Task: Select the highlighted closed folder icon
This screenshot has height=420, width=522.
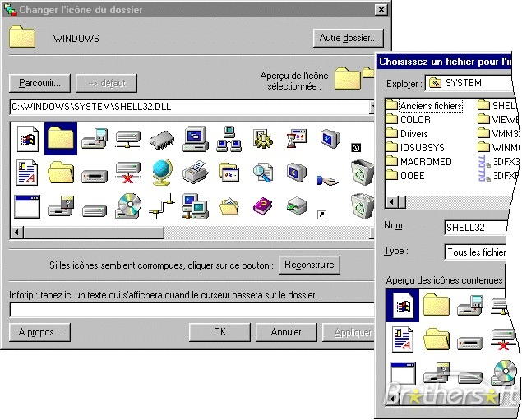Action: [x=61, y=138]
